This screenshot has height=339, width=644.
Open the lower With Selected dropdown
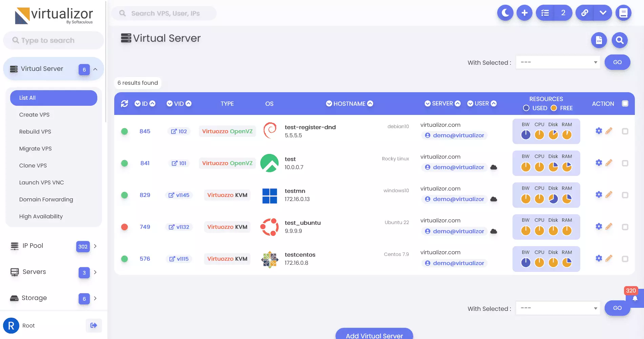point(558,308)
